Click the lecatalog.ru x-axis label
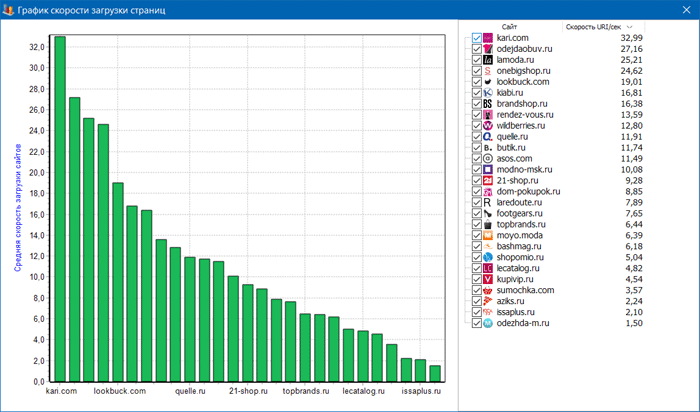Screen dimensions: 700x412 [363, 391]
